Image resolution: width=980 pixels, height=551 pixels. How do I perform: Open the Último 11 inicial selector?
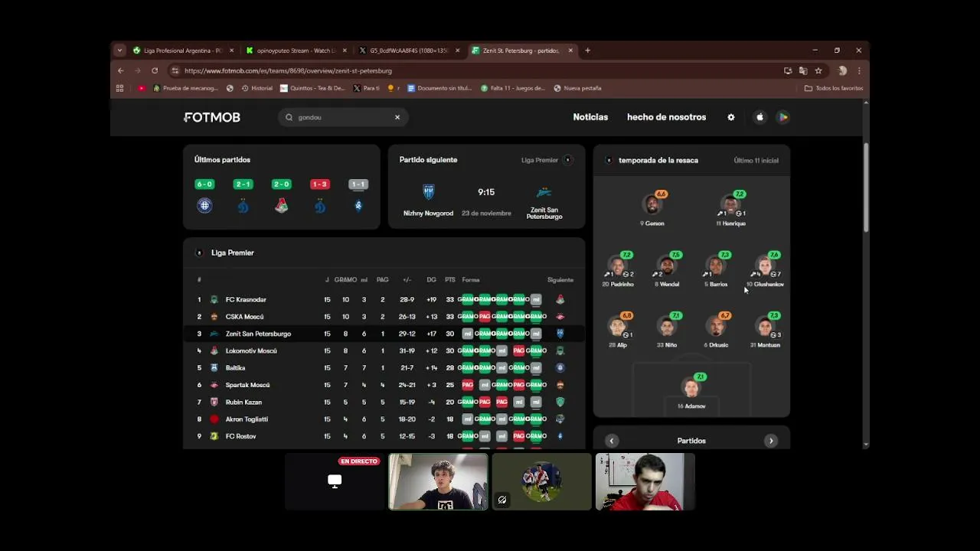click(756, 161)
